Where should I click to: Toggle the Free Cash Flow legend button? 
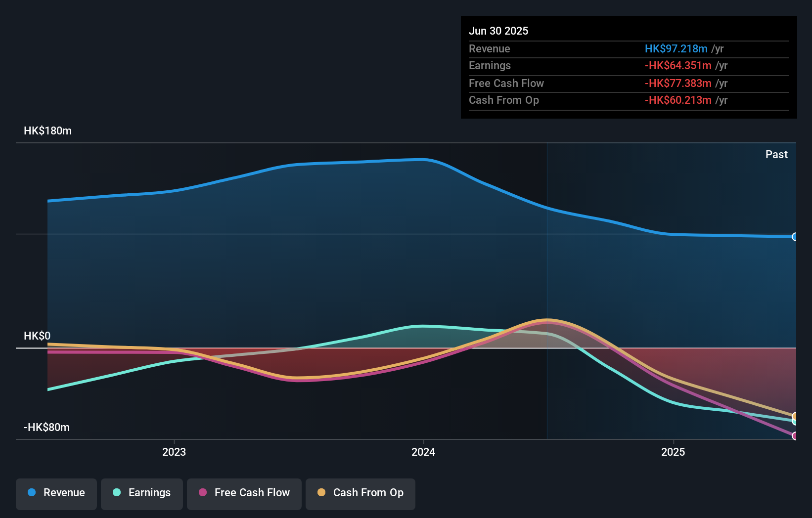coord(244,494)
